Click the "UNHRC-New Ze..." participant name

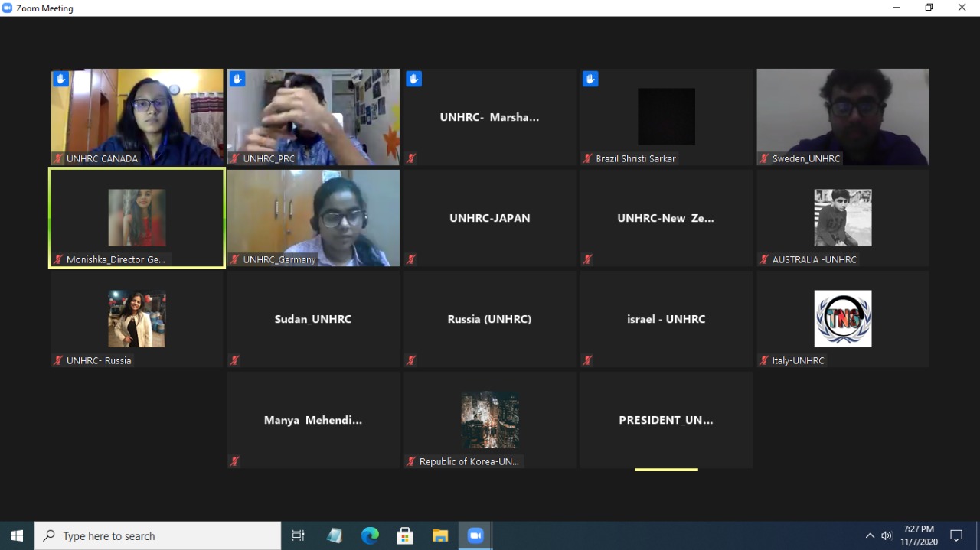666,218
